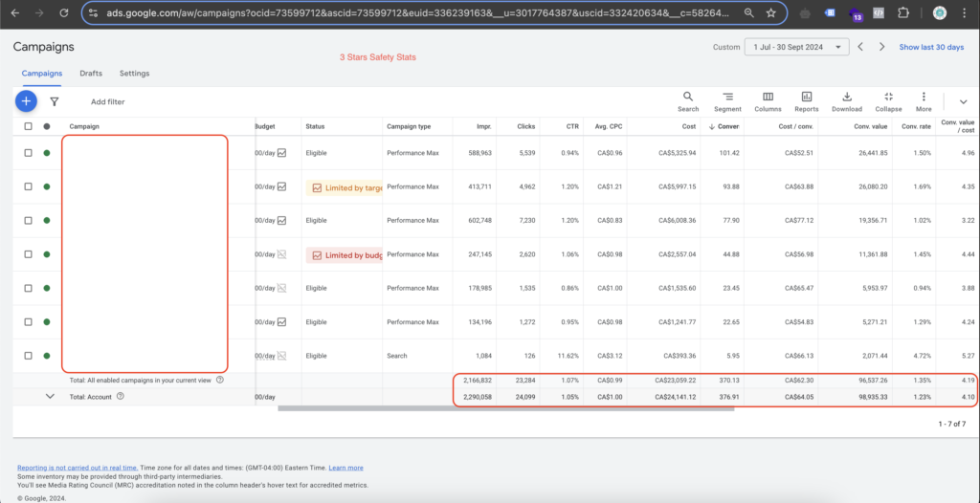Switch to the Settings tab
Image resolution: width=980 pixels, height=503 pixels.
[x=134, y=73]
